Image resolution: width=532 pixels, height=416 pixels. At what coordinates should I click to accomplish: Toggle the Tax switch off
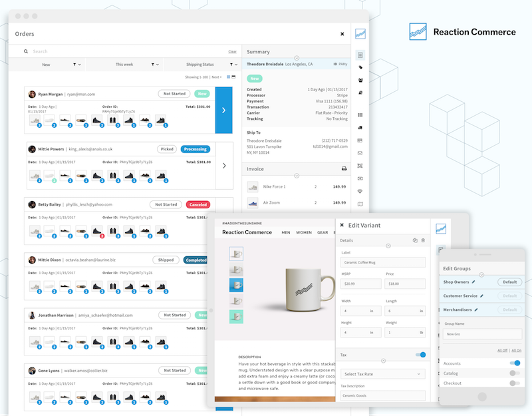pos(420,355)
